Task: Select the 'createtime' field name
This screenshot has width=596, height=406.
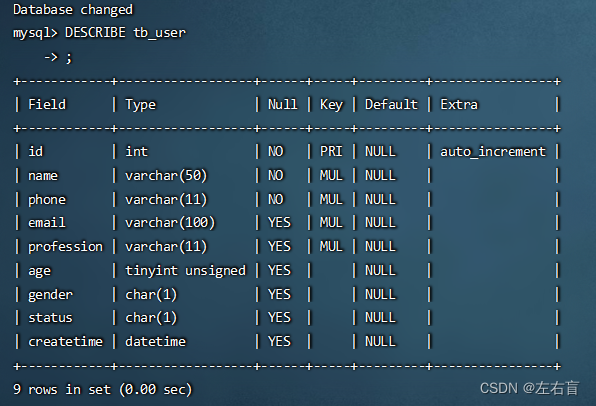Action: click(65, 341)
